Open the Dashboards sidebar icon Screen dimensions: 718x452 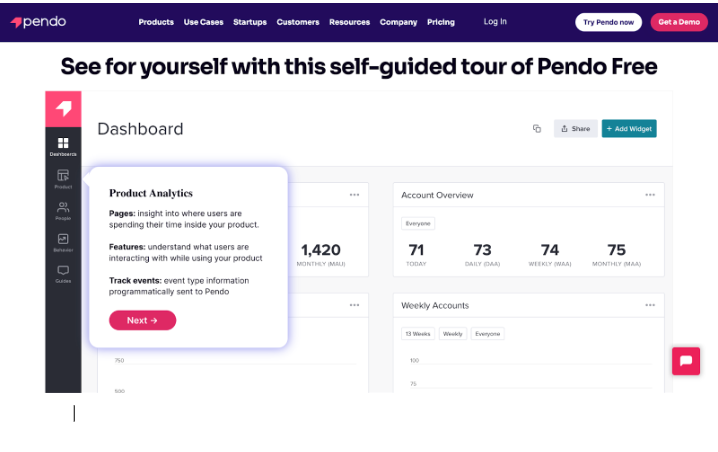pos(63,147)
